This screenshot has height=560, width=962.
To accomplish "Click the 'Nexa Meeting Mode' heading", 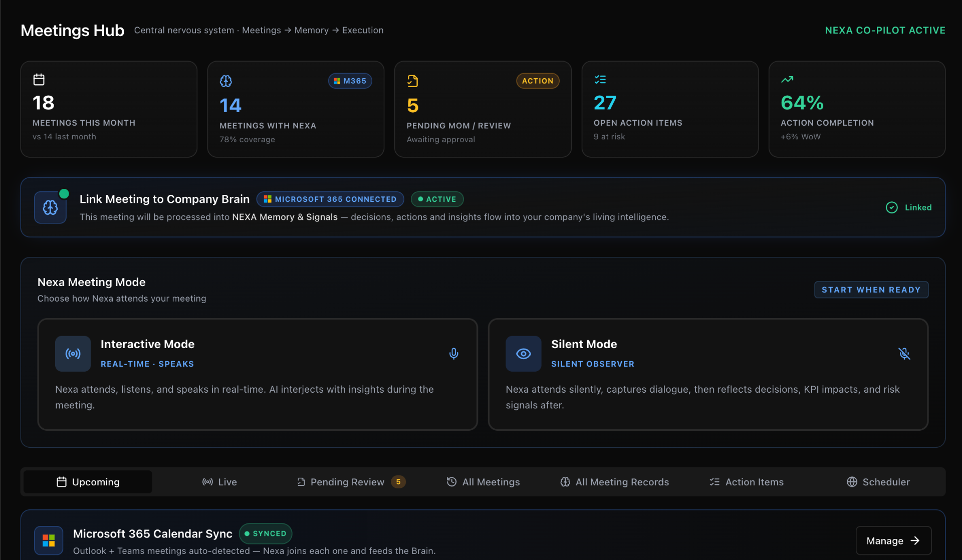I will pos(92,283).
